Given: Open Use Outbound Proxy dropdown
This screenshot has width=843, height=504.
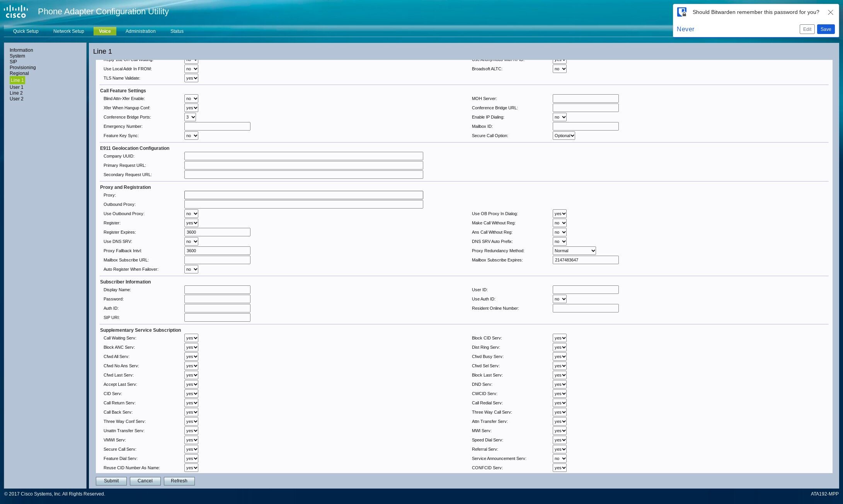Looking at the screenshot, I should click(x=191, y=214).
